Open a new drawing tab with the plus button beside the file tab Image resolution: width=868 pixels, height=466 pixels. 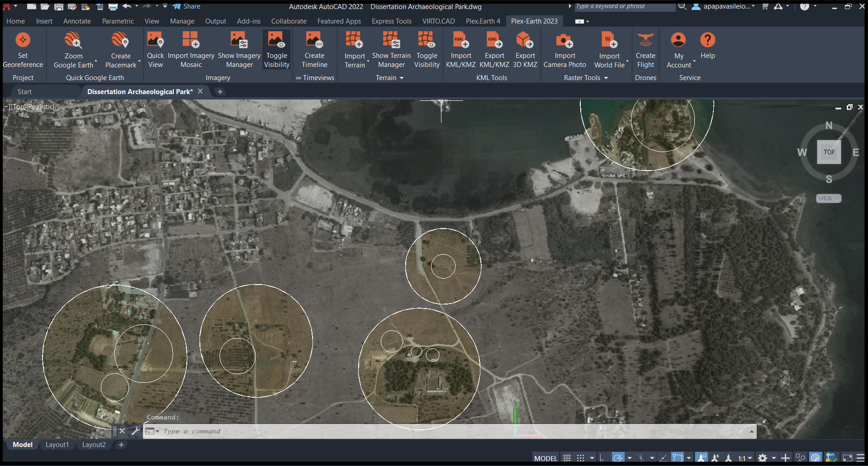point(220,92)
